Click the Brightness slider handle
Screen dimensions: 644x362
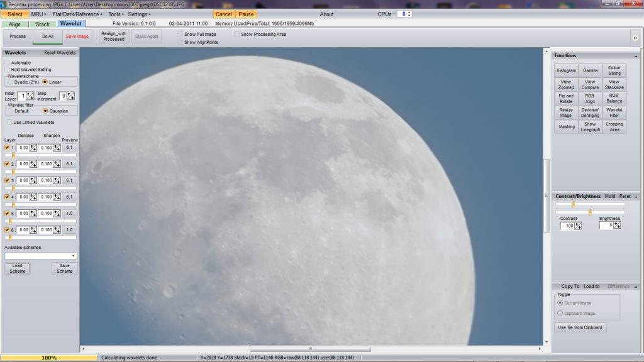click(x=590, y=212)
